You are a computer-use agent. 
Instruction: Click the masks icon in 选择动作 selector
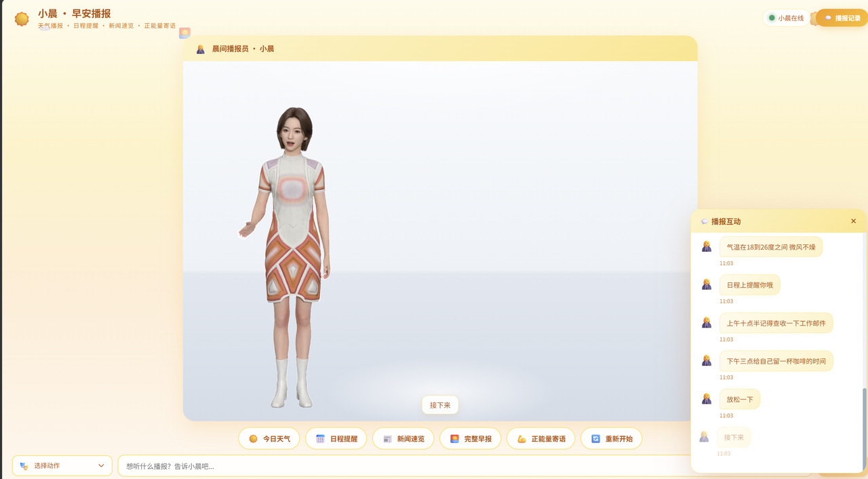point(24,466)
